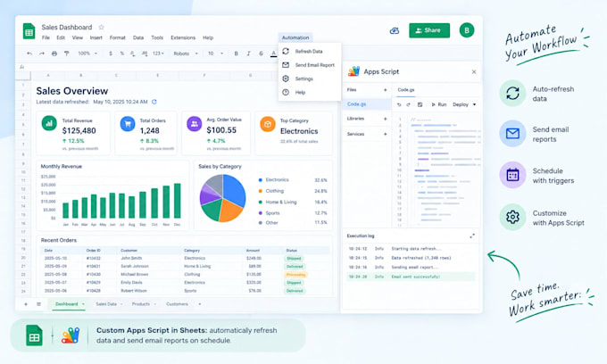
Task: Click the 'Email sent successfully!' log entry
Action: click(x=411, y=277)
